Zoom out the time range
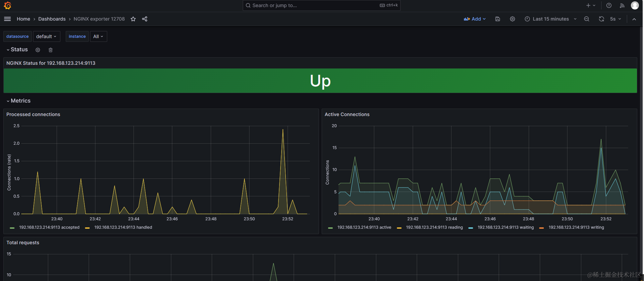Image resolution: width=644 pixels, height=281 pixels. 587,19
